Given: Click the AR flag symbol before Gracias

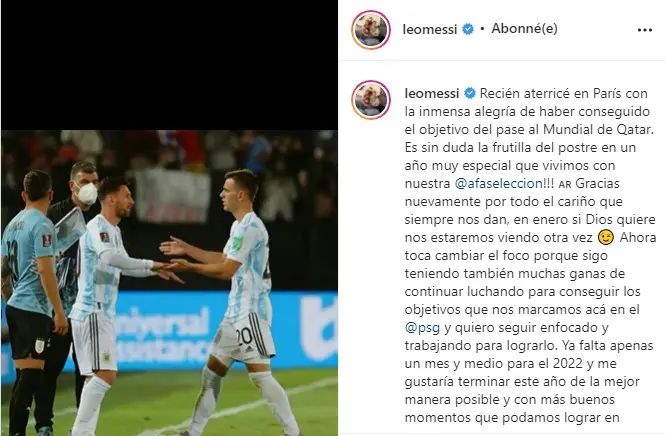Looking at the screenshot, I should [x=565, y=184].
